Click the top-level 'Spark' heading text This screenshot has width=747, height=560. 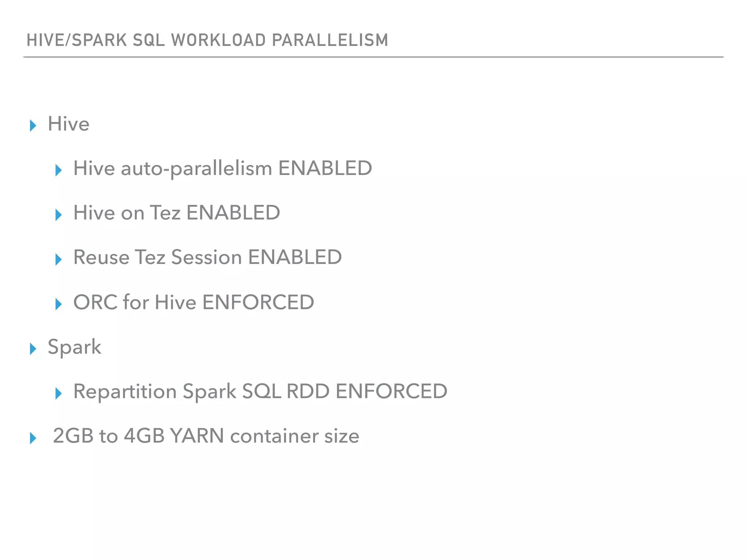pyautogui.click(x=74, y=347)
